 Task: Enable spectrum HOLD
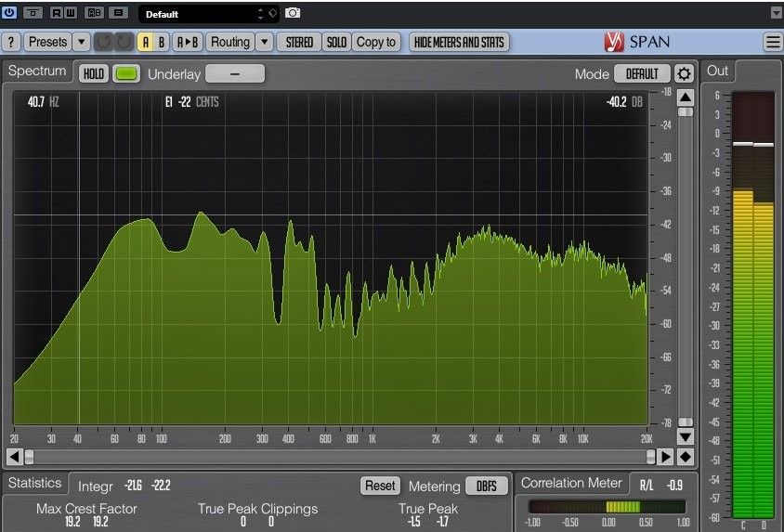[x=94, y=73]
